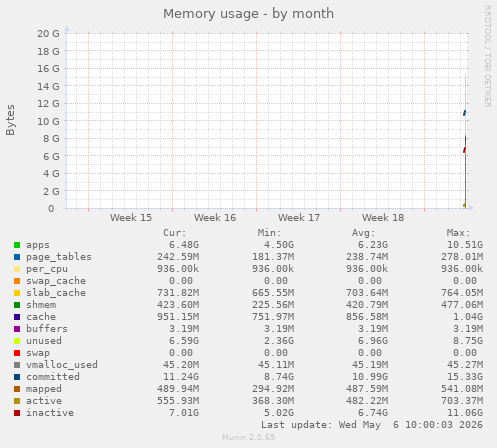The image size is (497, 448).
Task: Click the mapped brown legend swatch
Action: point(17,389)
